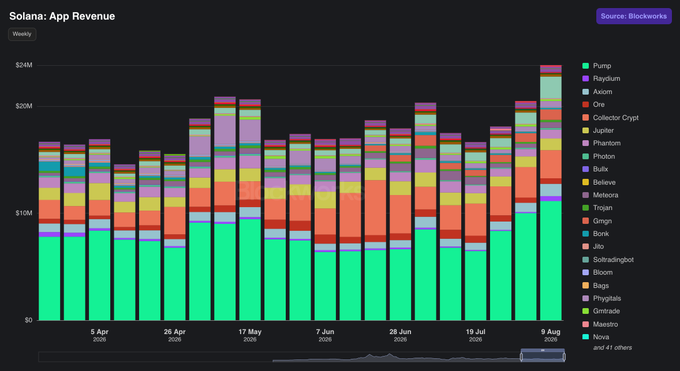
Task: Expand the 'and 41 others' legend entry
Action: click(612, 348)
